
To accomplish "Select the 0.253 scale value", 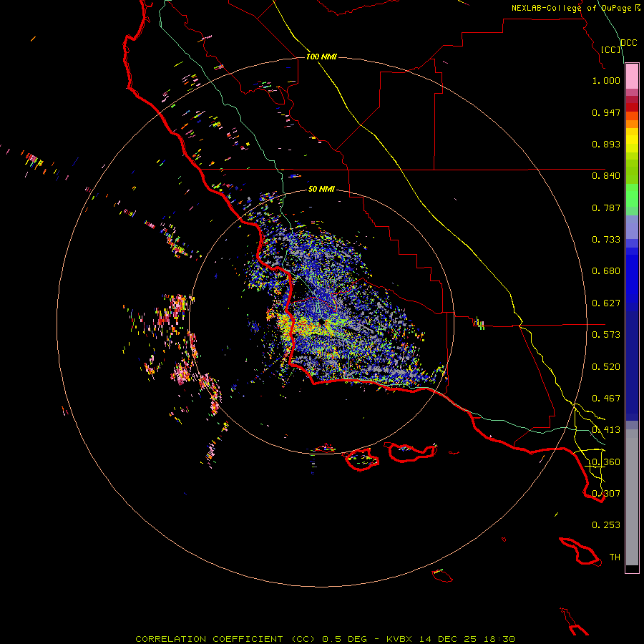I will coord(606,525).
